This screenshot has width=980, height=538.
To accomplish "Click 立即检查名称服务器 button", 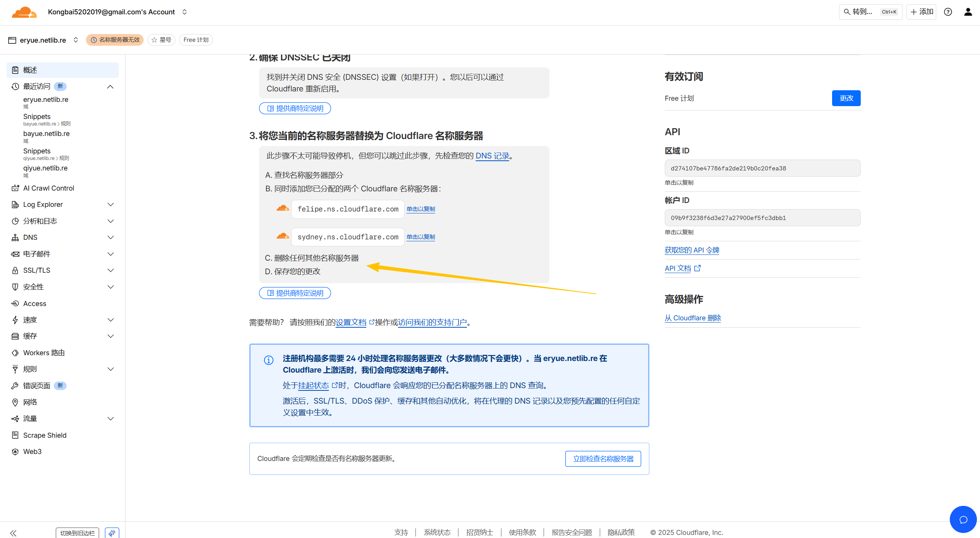I will pos(603,459).
